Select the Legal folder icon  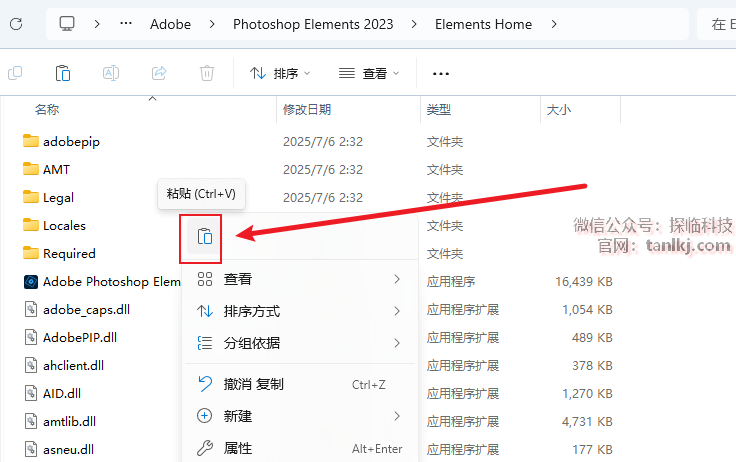coord(31,197)
